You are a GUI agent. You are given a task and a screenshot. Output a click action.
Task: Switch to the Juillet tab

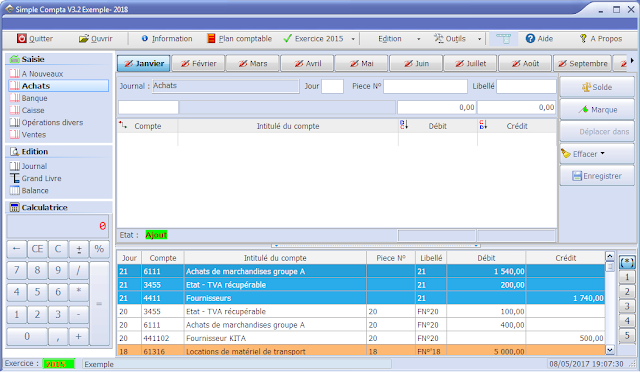pyautogui.click(x=470, y=63)
